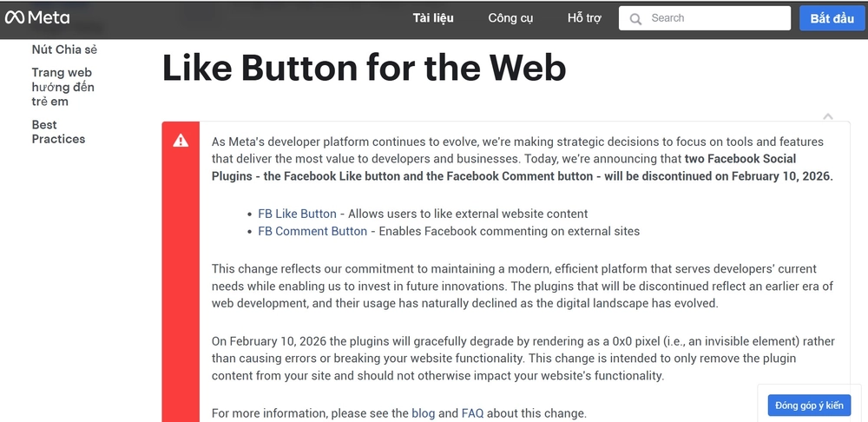Open the Tài liệu menu
The image size is (868, 422).
click(433, 18)
